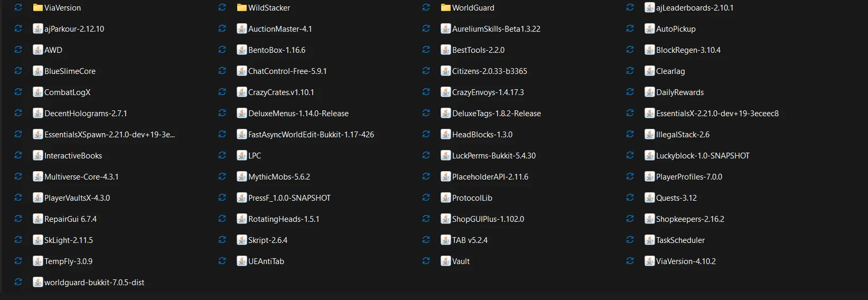The image size is (868, 300).
Task: Select the DecentHolograms-2.7.1 jar icon
Action: click(38, 113)
